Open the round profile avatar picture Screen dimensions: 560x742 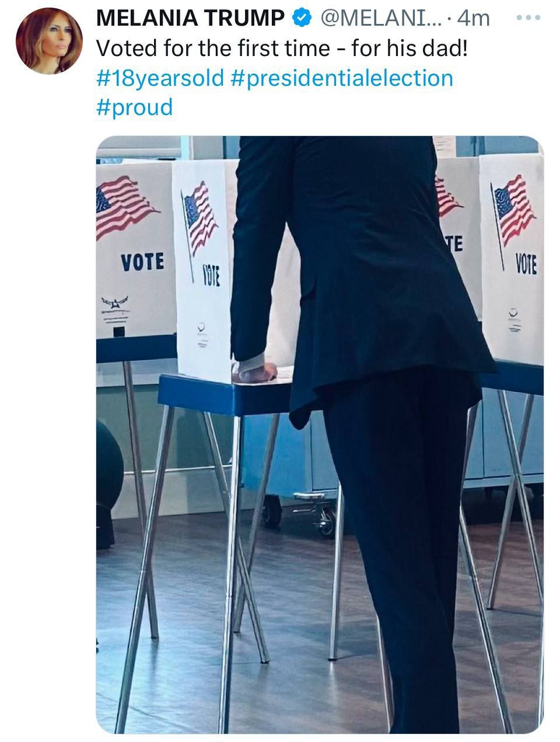pos(49,40)
